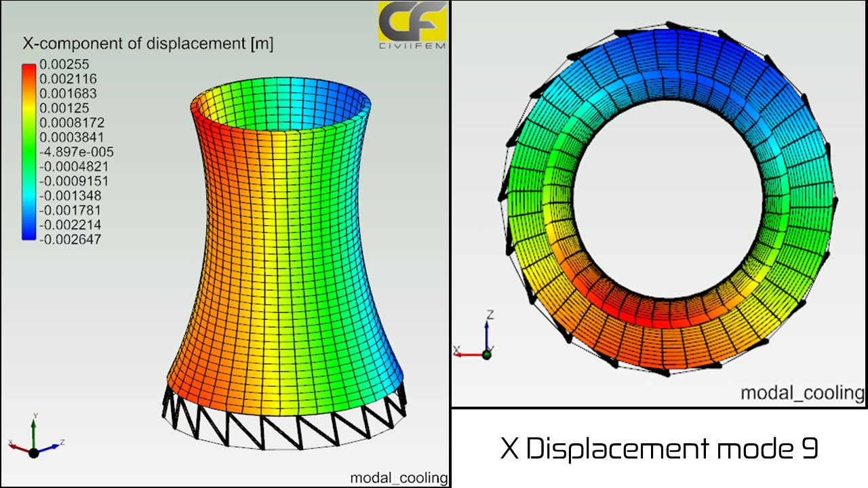The height and width of the screenshot is (488, 868).
Task: Click legend value -0.002647
Action: (70, 239)
